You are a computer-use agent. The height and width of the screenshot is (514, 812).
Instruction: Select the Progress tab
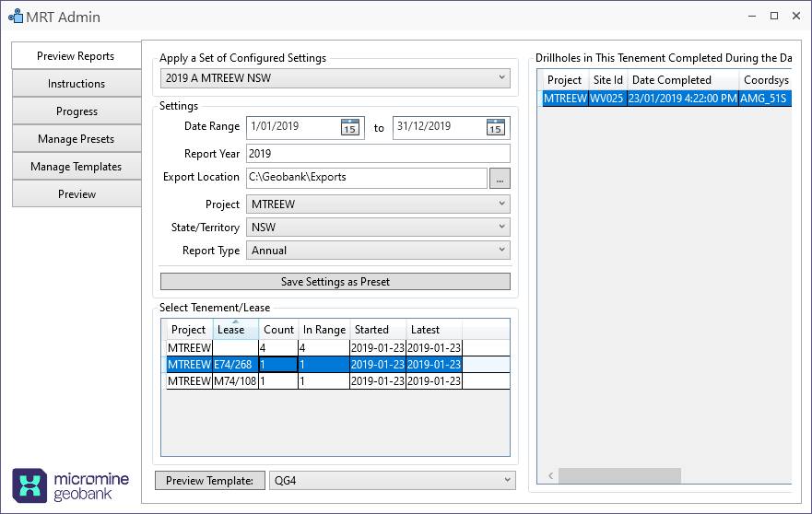tap(76, 111)
